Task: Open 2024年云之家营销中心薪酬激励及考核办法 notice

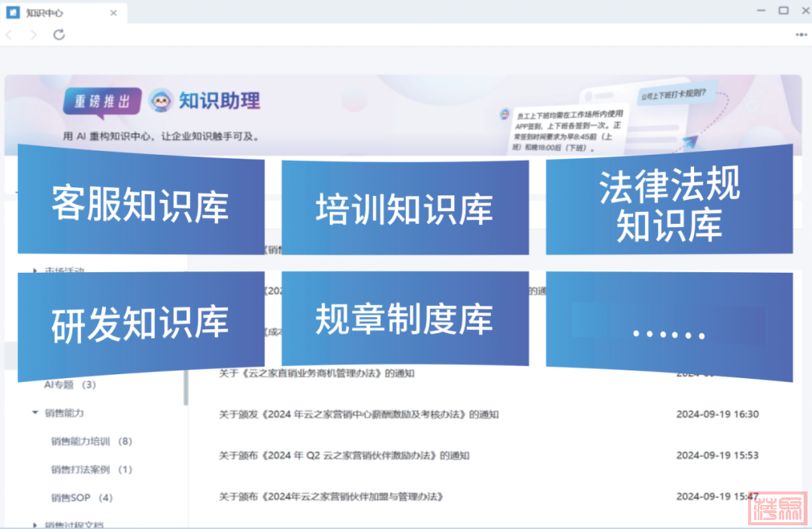Action: coord(359,414)
